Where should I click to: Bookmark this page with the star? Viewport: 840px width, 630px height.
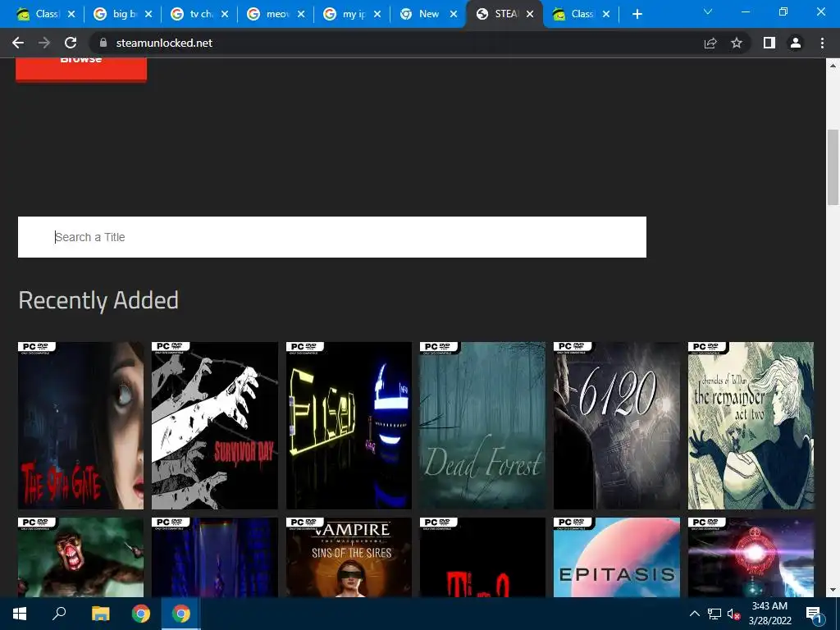point(737,43)
